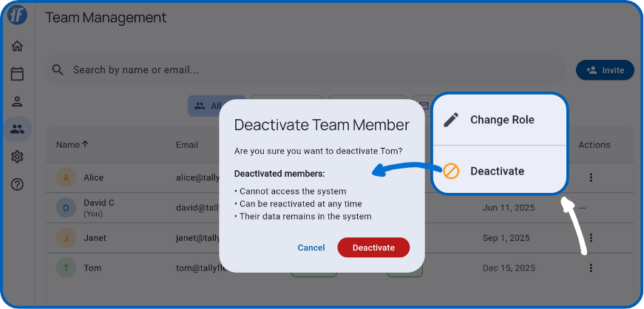644x309 pixels.
Task: Click the app logo at top-left
Action: (17, 16)
